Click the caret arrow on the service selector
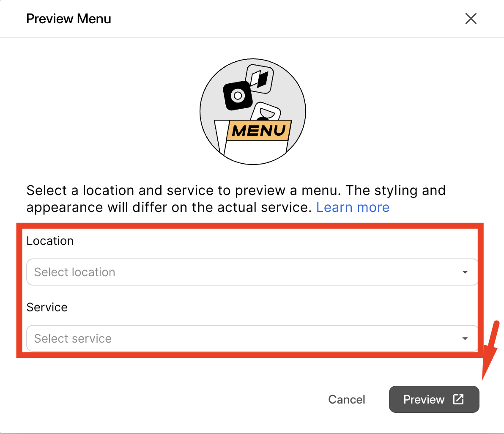The height and width of the screenshot is (434, 504). coord(465,338)
